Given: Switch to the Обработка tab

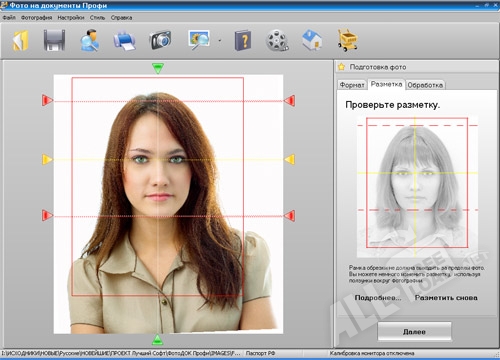Looking at the screenshot, I should coord(425,85).
